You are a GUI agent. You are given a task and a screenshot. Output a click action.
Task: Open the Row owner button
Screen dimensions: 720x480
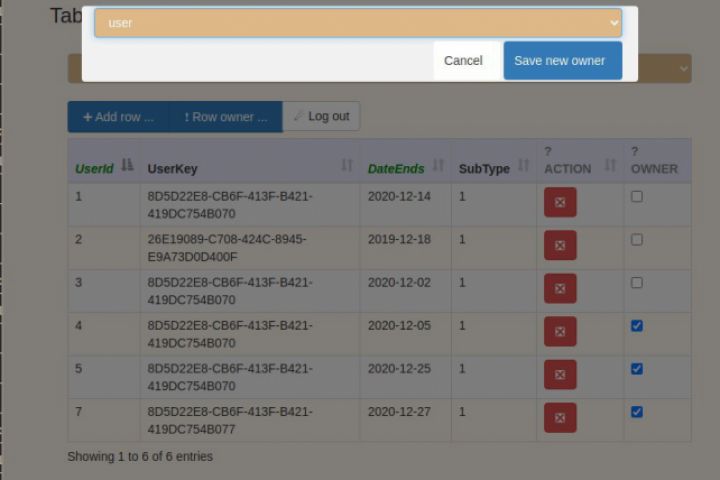tap(225, 117)
